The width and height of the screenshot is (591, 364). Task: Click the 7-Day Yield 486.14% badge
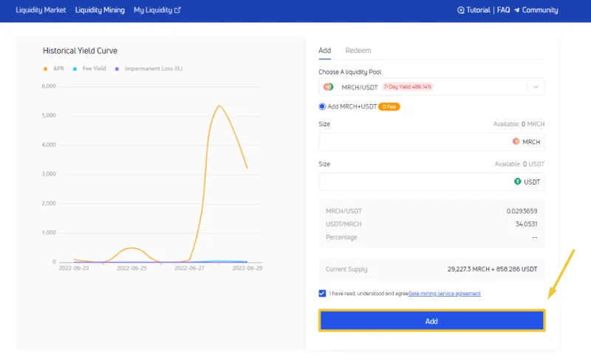408,86
